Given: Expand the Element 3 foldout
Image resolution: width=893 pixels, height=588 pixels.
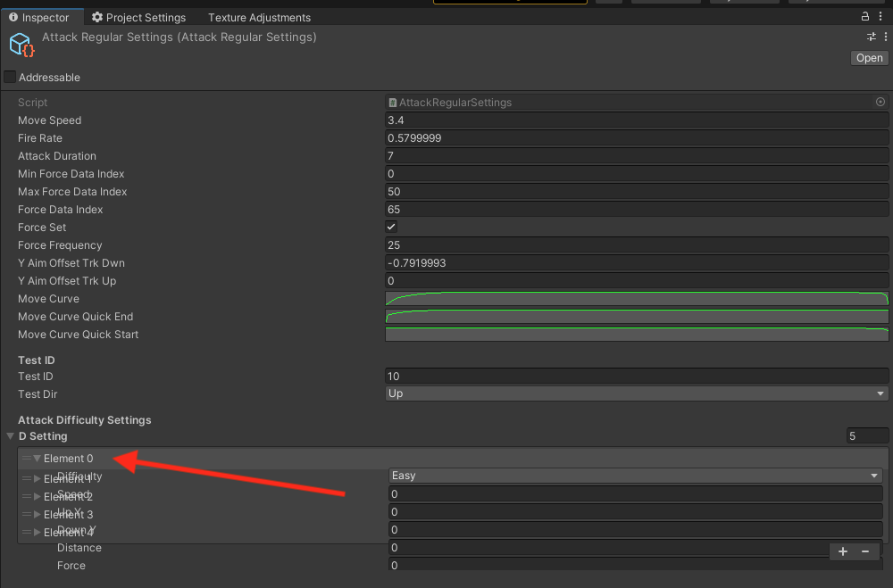Looking at the screenshot, I should [38, 514].
